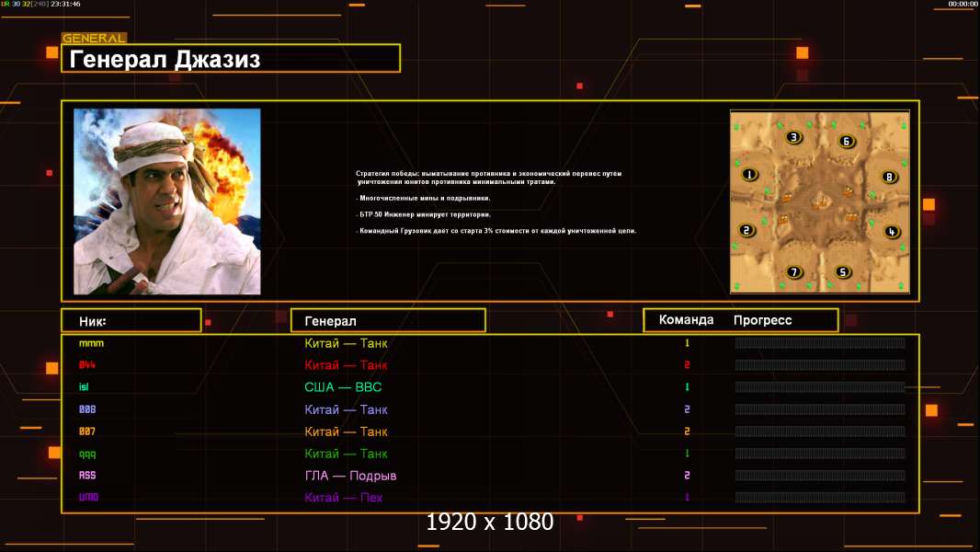Click the progress bar for player mmm
Viewport: 980px width, 552px height.
(x=820, y=343)
